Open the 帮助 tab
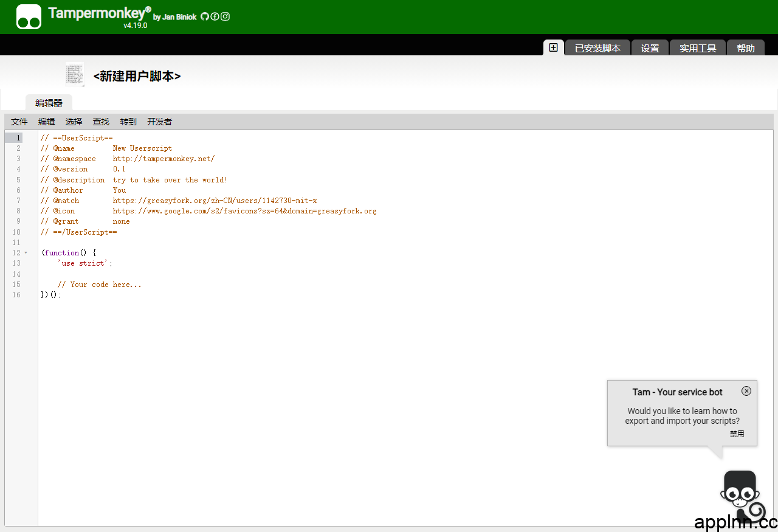This screenshot has width=778, height=532. 746,48
